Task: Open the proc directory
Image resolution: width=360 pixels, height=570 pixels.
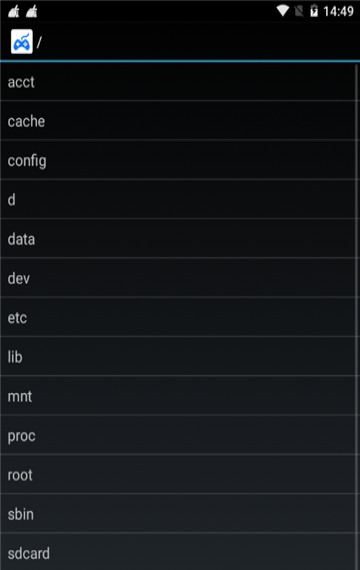Action: pos(178,435)
